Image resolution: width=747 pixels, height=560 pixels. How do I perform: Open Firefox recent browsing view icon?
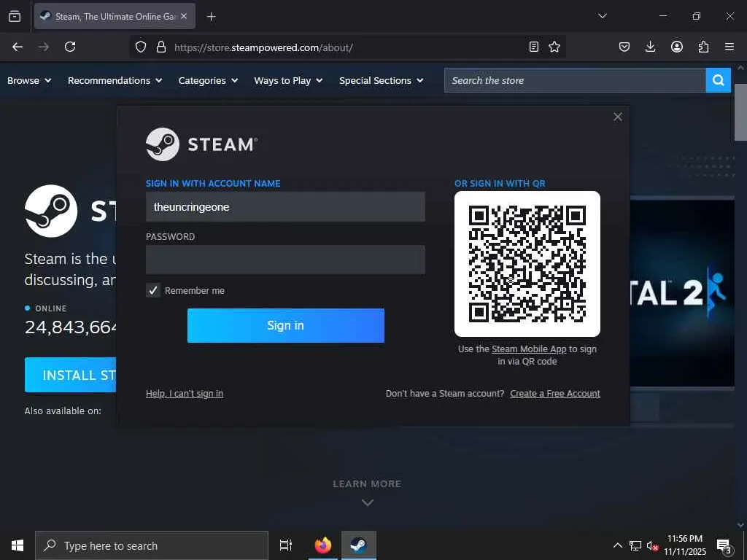15,16
